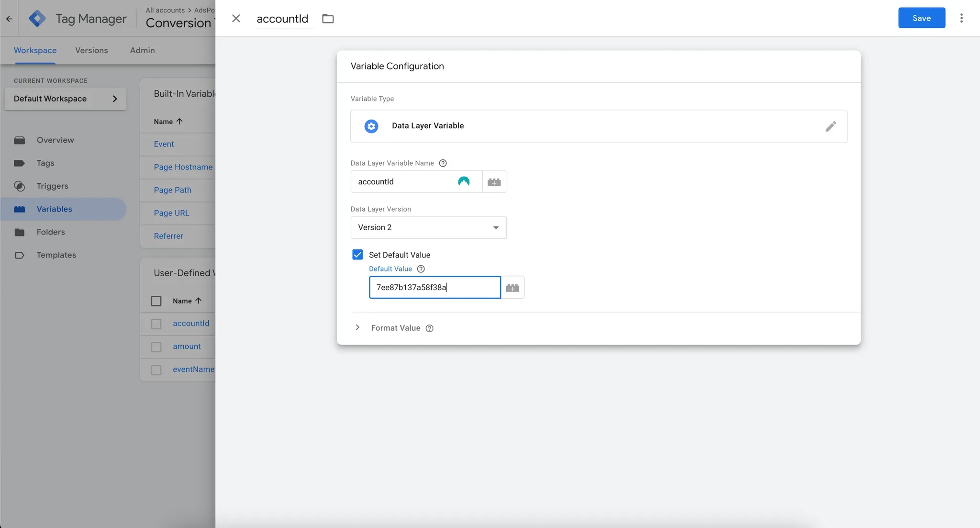
Task: Tick the select-all checkbox in User-Defined header
Action: click(156, 301)
